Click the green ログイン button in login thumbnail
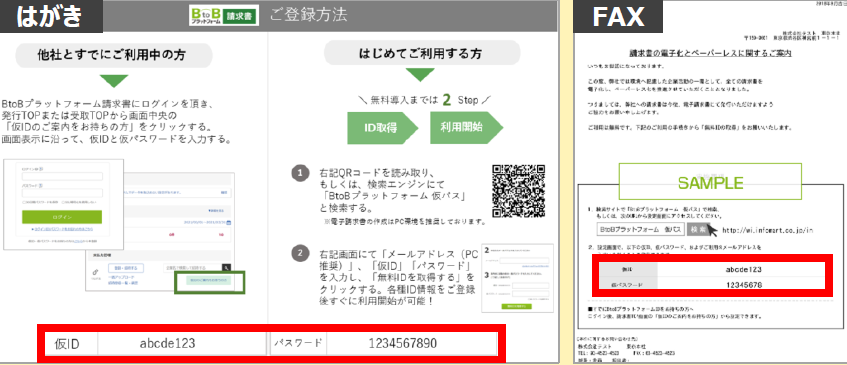Screen dimensions: 847x365 (62, 217)
